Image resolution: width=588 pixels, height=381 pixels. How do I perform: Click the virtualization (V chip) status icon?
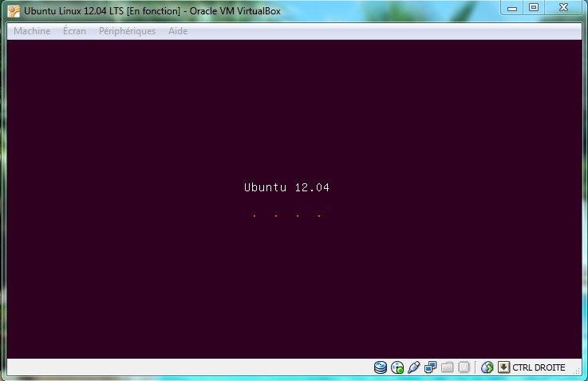pos(464,367)
